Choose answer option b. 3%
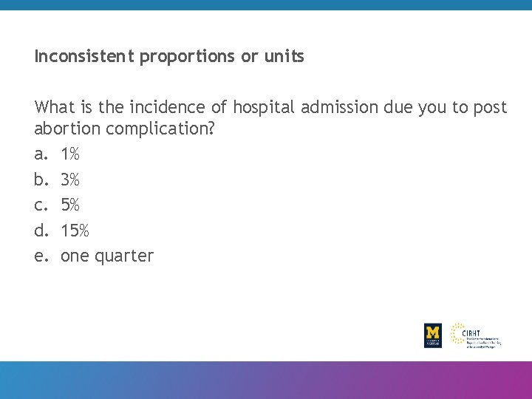 (x=70, y=180)
